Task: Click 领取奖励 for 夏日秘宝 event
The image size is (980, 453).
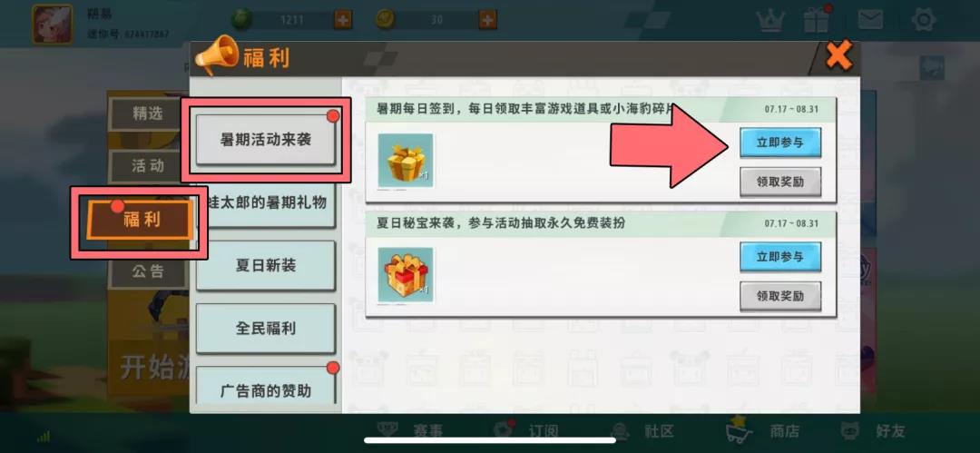Action: [x=780, y=296]
